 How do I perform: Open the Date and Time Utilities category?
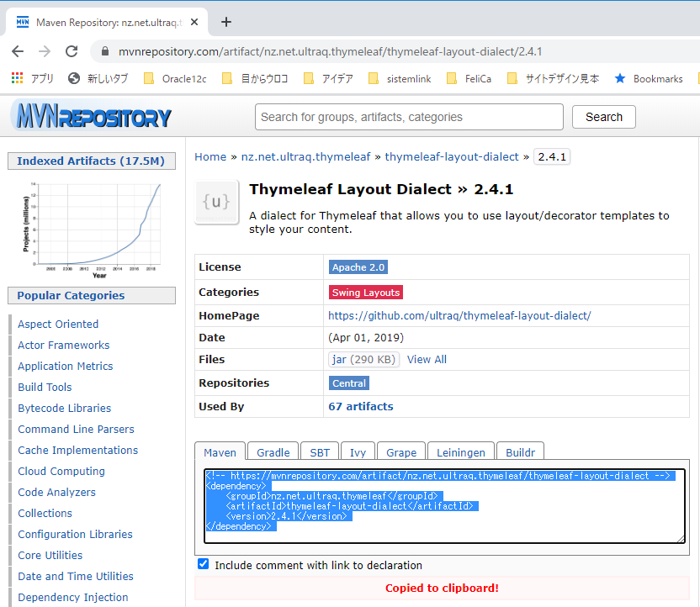pos(76,576)
